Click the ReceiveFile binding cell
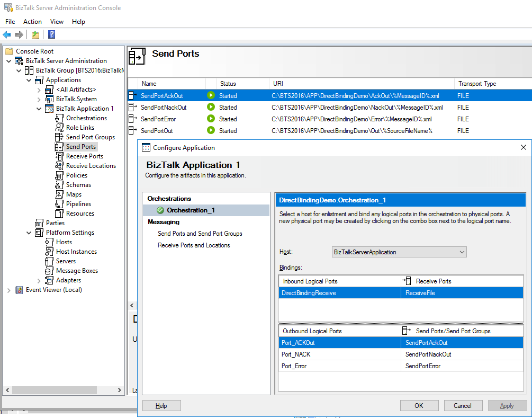 [x=462, y=293]
